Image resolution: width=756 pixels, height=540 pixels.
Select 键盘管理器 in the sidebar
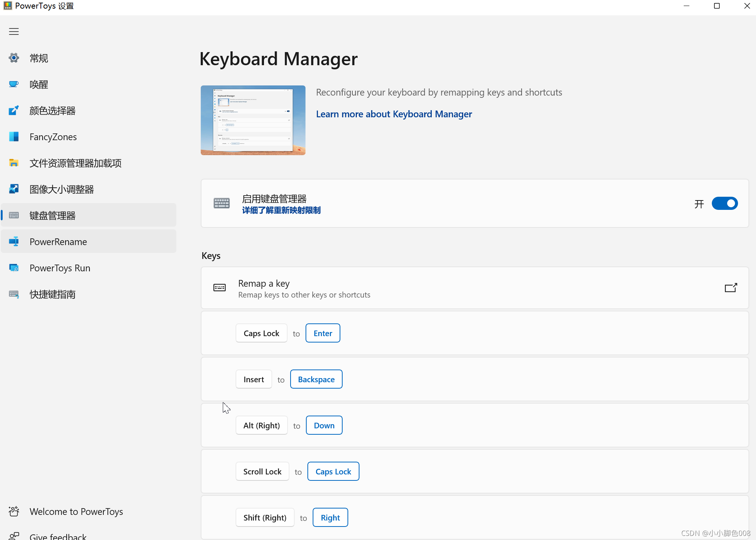(x=89, y=215)
